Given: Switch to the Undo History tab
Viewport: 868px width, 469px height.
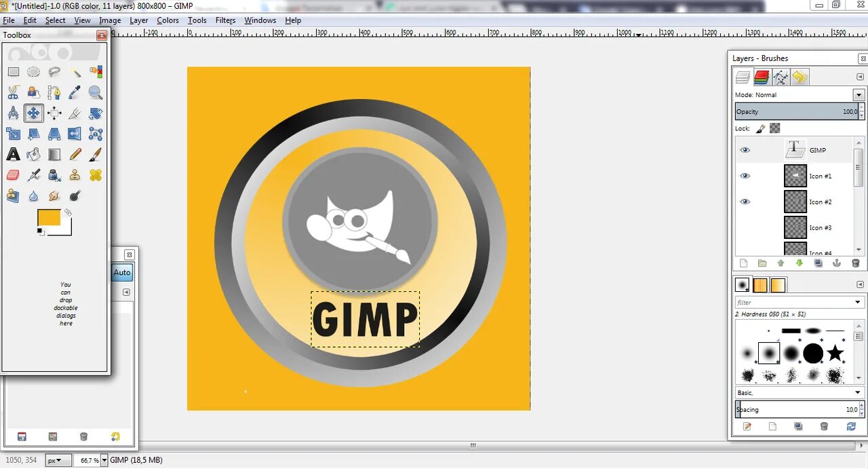Looking at the screenshot, I should 800,77.
